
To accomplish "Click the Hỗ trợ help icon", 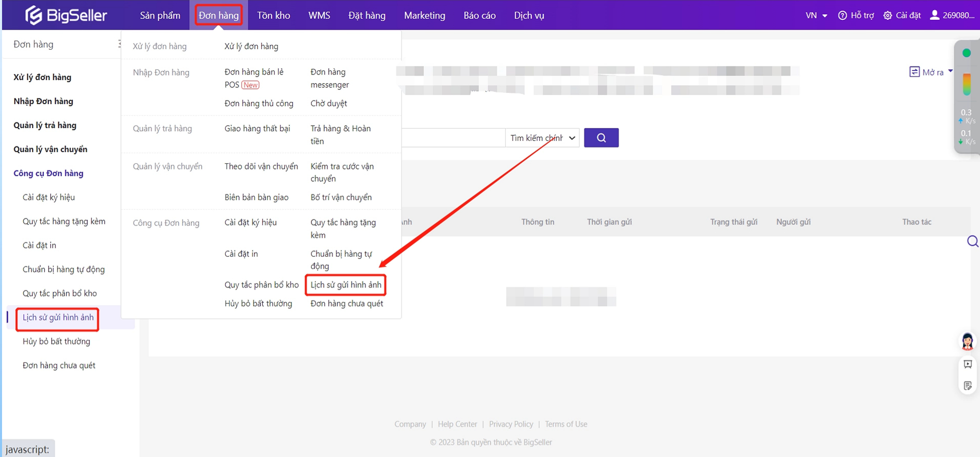I will click(x=843, y=15).
